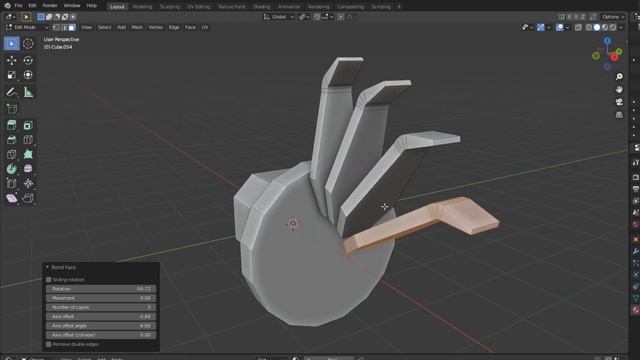Screen dimensions: 640x360
Task: Click the red X axis gizmo
Action: tap(614, 57)
